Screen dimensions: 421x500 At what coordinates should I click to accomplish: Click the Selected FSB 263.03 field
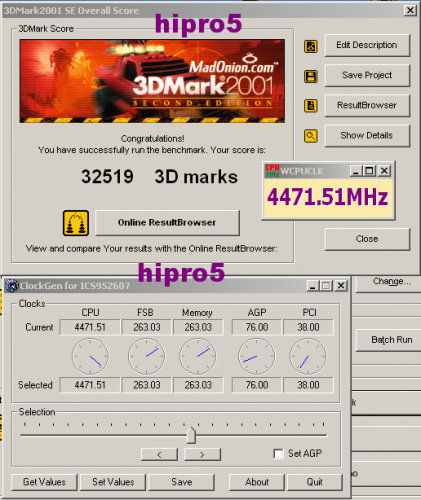tap(147, 385)
